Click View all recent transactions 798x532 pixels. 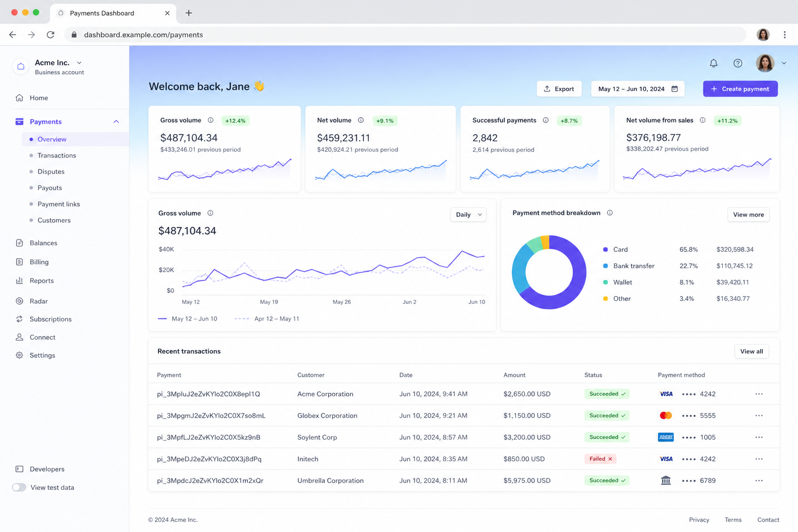coord(751,351)
